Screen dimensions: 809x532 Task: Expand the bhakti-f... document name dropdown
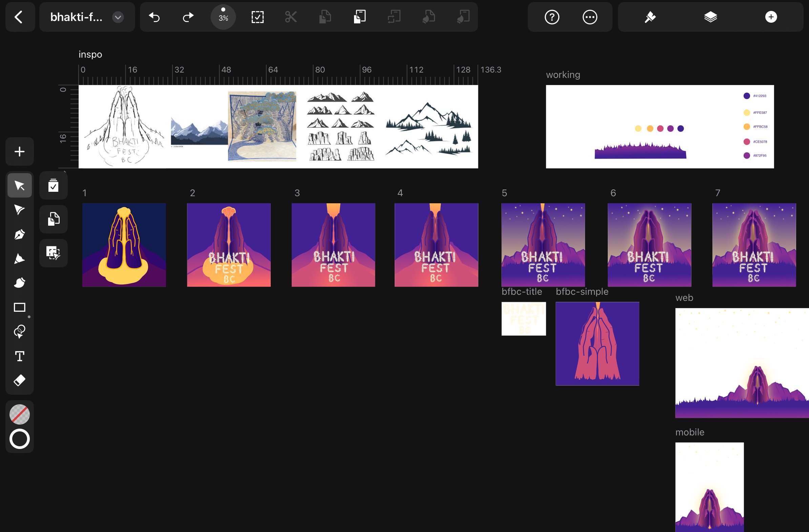[118, 17]
